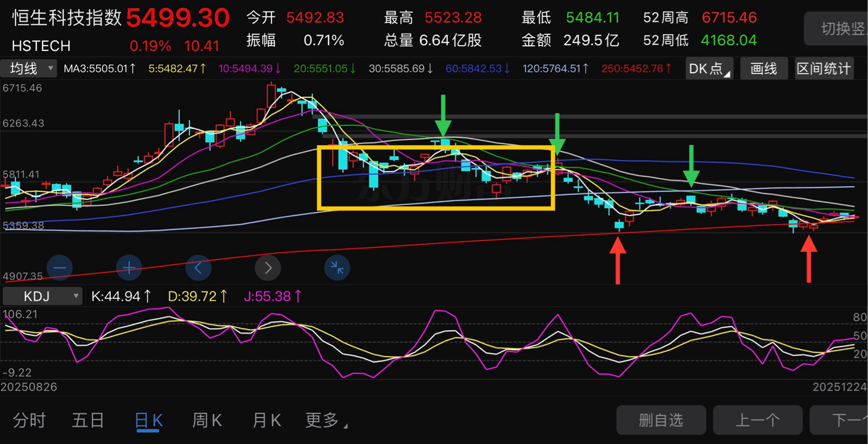
Task: Tap the 最低 value 5484.11
Action: (x=593, y=17)
